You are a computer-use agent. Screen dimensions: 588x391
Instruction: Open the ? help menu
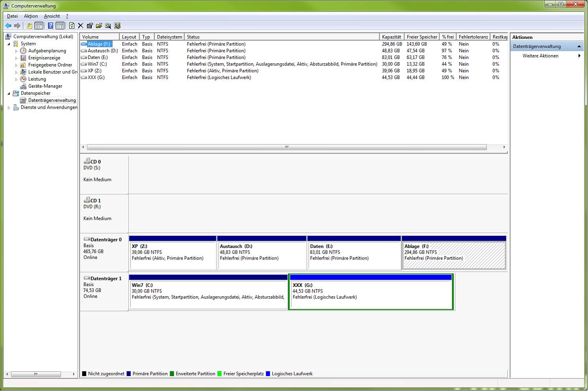coord(67,16)
